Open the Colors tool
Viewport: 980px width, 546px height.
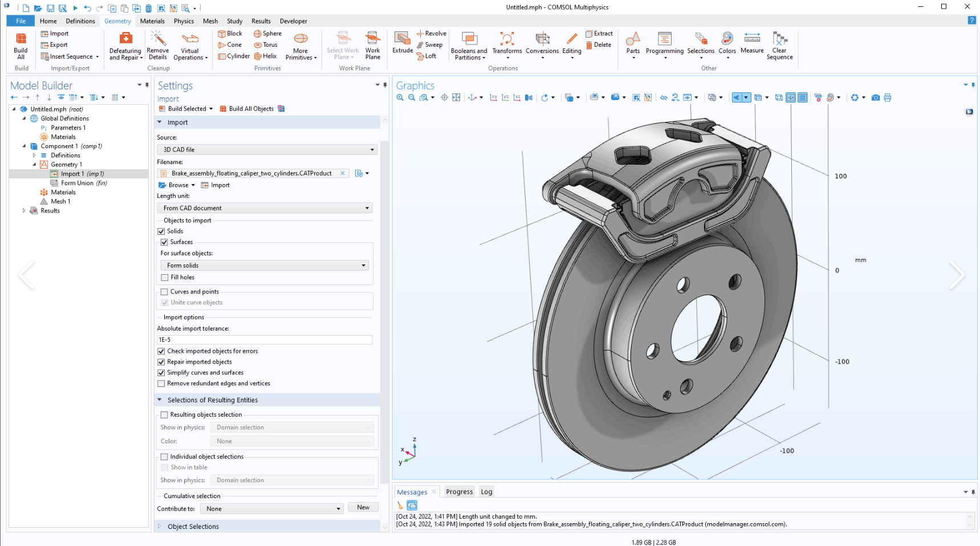click(x=727, y=46)
